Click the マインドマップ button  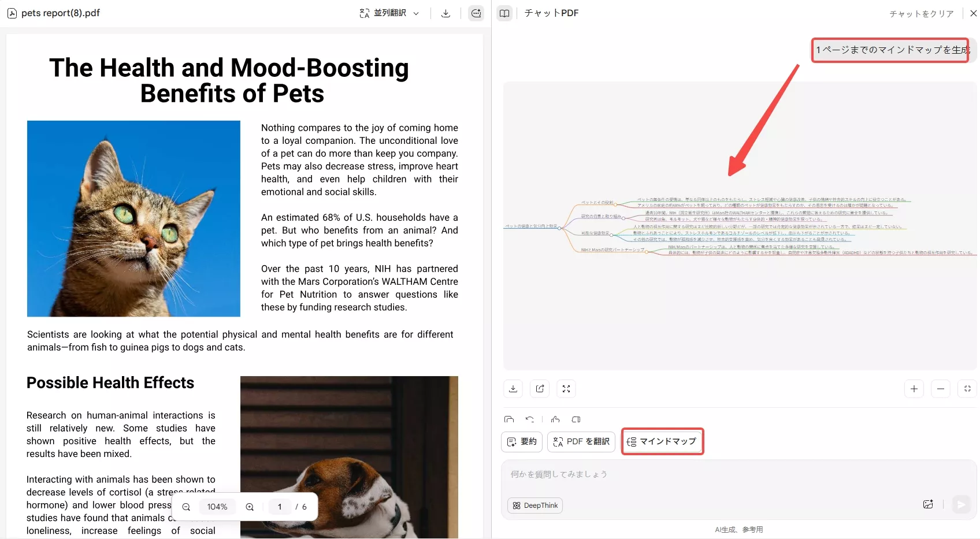(662, 441)
